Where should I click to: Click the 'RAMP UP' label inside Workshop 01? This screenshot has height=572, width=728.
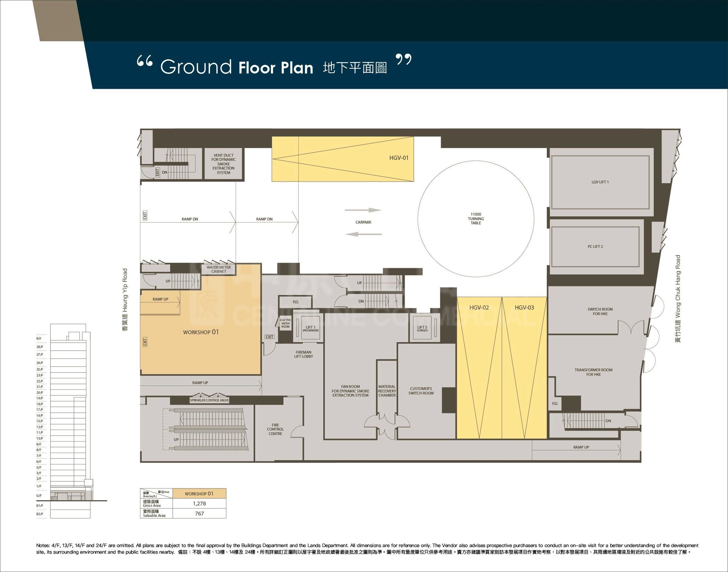160,299
